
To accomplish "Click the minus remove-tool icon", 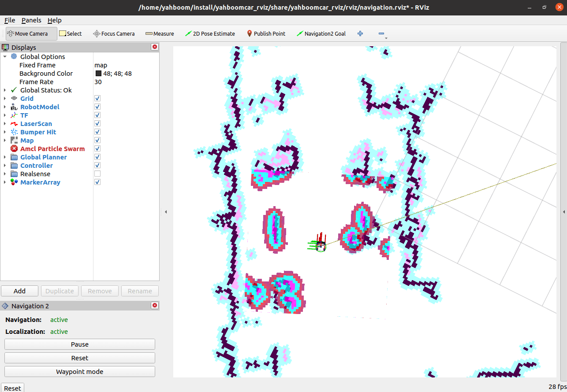I will point(381,33).
